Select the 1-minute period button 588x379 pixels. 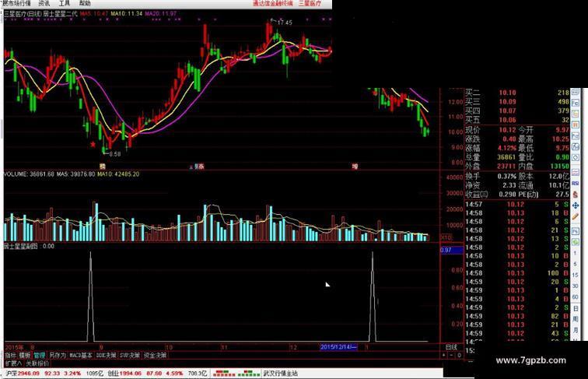click(576, 253)
